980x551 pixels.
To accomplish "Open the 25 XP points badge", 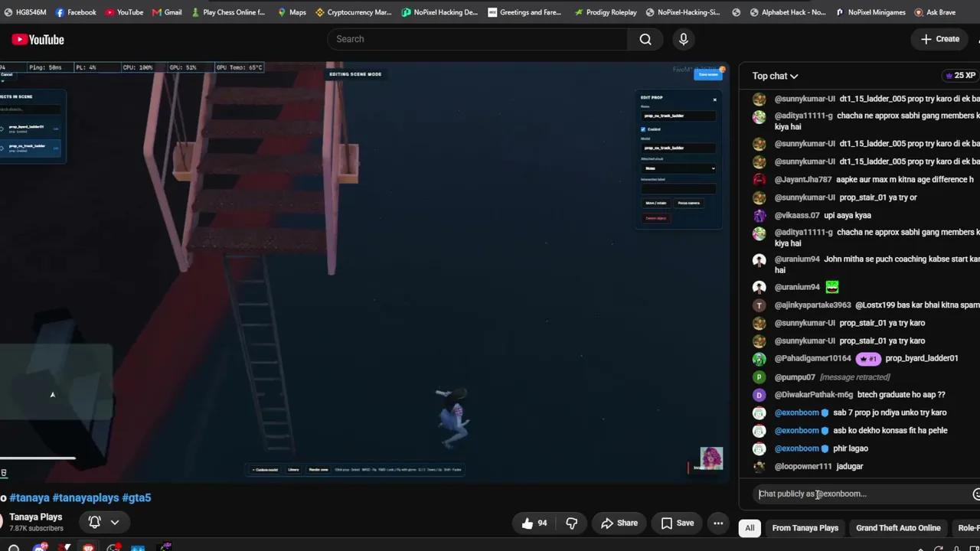I will click(960, 76).
